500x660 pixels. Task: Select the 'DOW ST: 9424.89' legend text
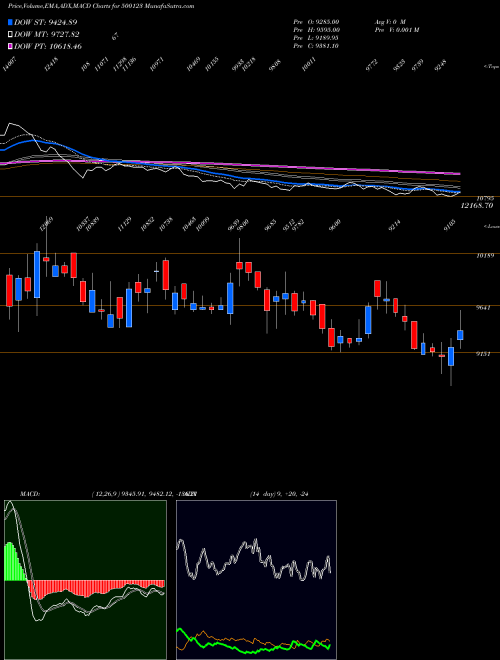pyautogui.click(x=46, y=22)
